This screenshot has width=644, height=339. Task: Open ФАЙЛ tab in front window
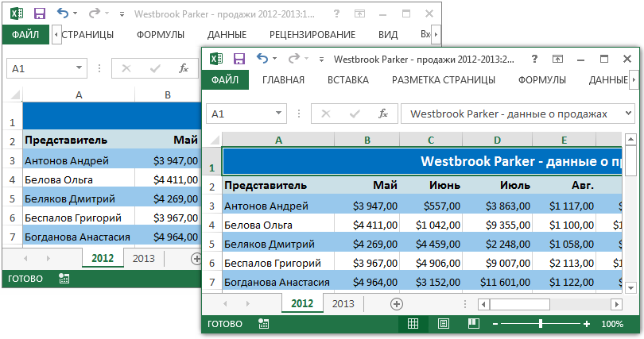225,80
